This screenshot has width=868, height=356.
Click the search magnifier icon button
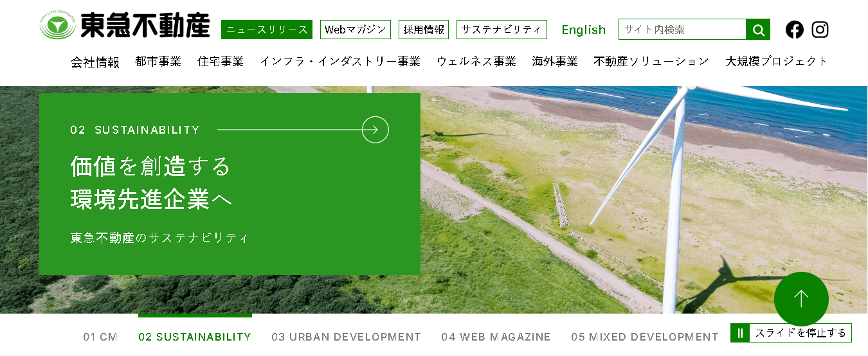(x=758, y=30)
